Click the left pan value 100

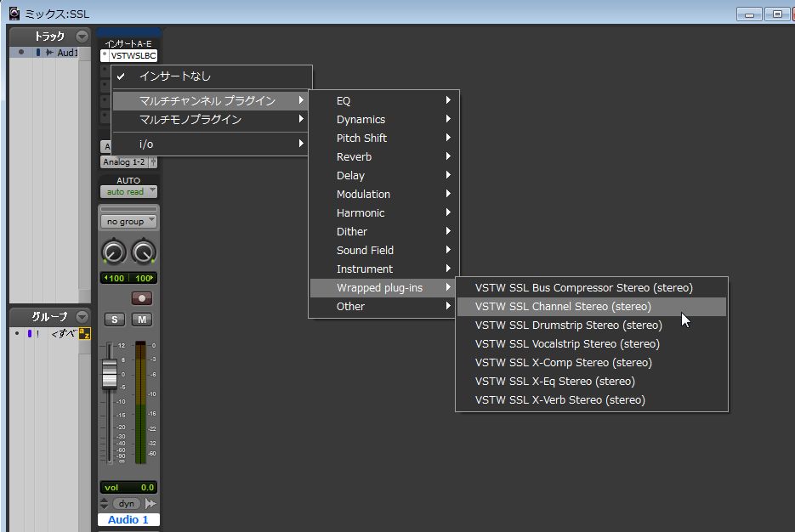coord(115,278)
